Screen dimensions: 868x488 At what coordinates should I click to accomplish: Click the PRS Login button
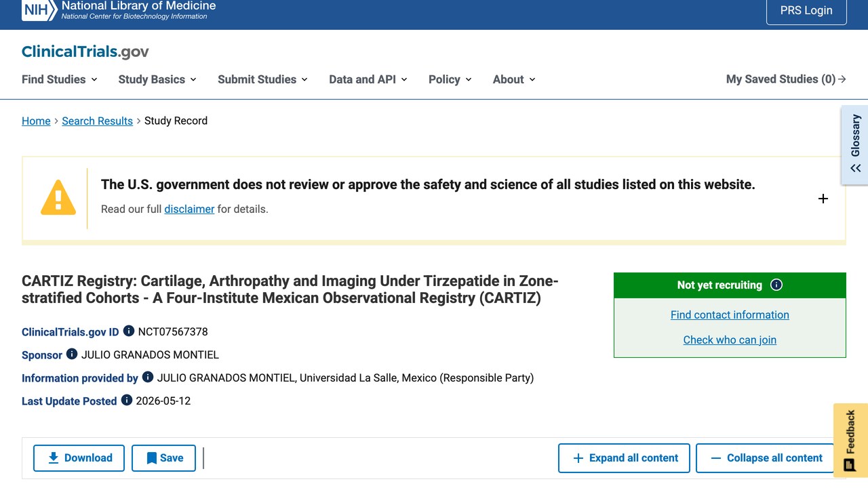pyautogui.click(x=806, y=11)
